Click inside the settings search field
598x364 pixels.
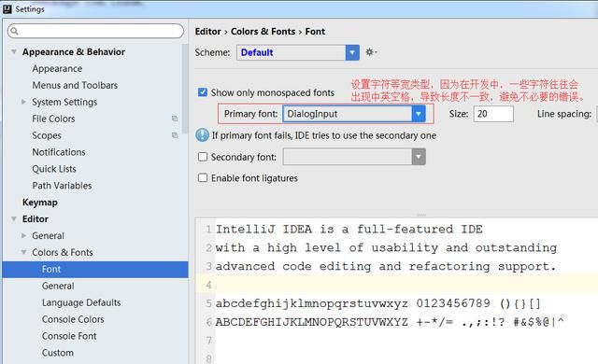tap(95, 31)
